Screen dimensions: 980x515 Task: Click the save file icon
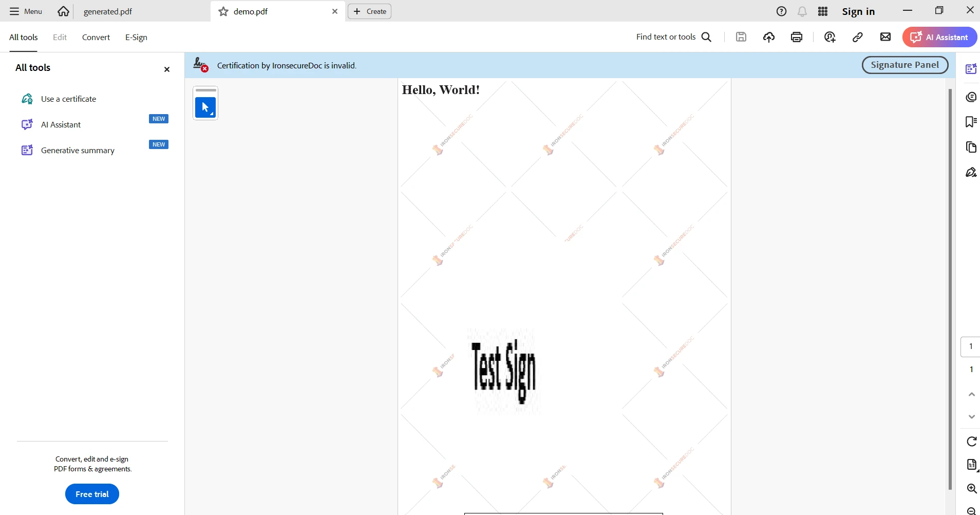[x=741, y=37]
